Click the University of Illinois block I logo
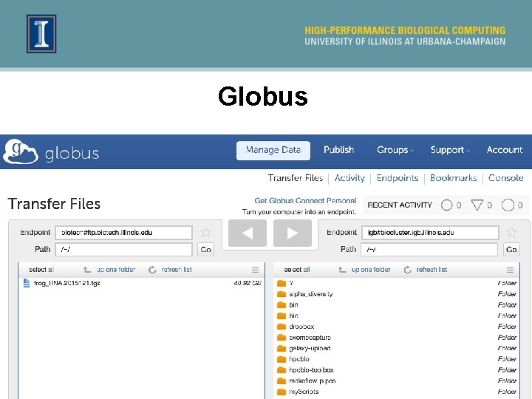The image size is (532, 399). 41,33
